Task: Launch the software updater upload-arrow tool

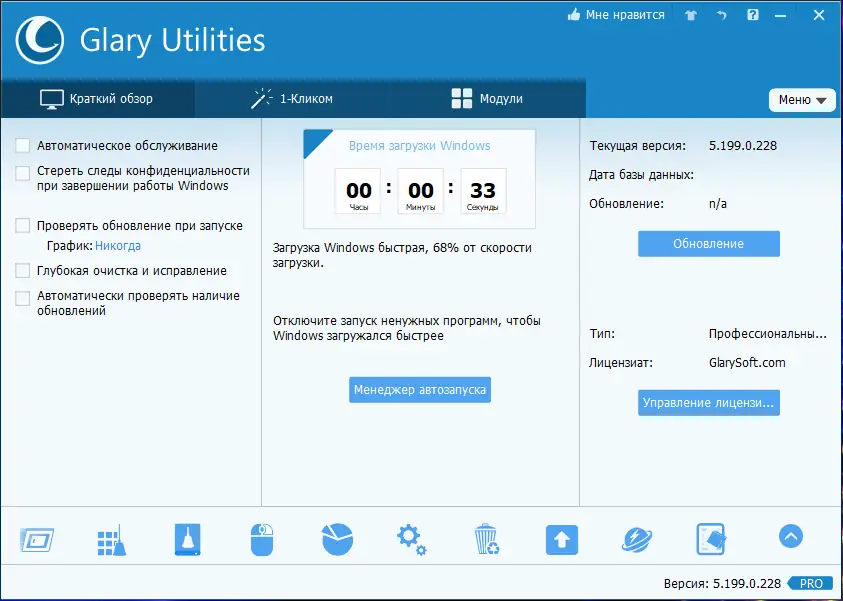Action: click(561, 538)
